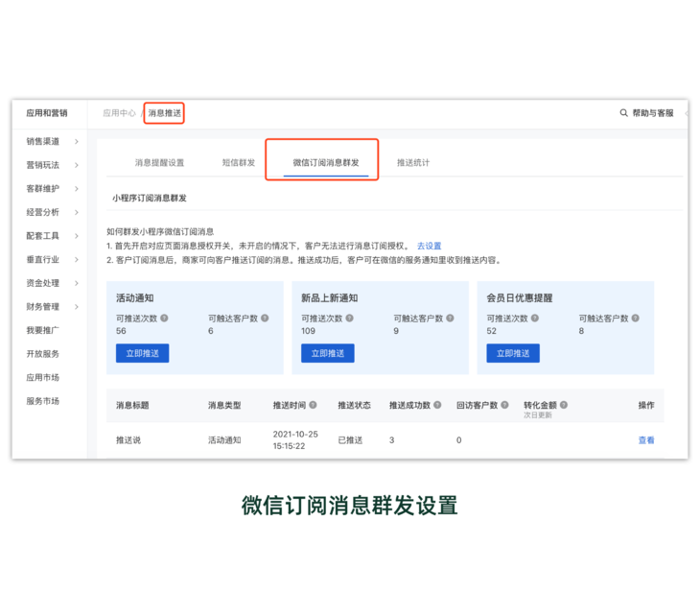700x615 pixels.
Task: Expand 资金处理 sidebar chevron
Action: tap(77, 283)
